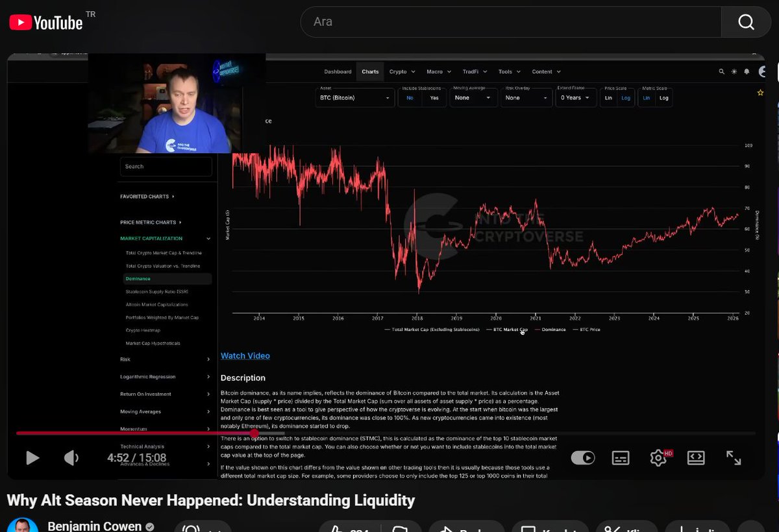Switch to the Charts tab
Image resolution: width=779 pixels, height=532 pixels.
pyautogui.click(x=369, y=71)
